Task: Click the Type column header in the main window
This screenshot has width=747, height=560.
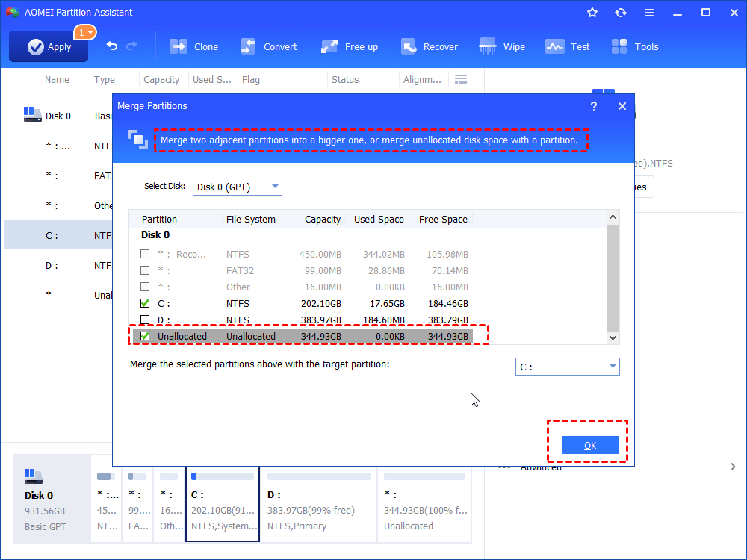Action: click(105, 80)
